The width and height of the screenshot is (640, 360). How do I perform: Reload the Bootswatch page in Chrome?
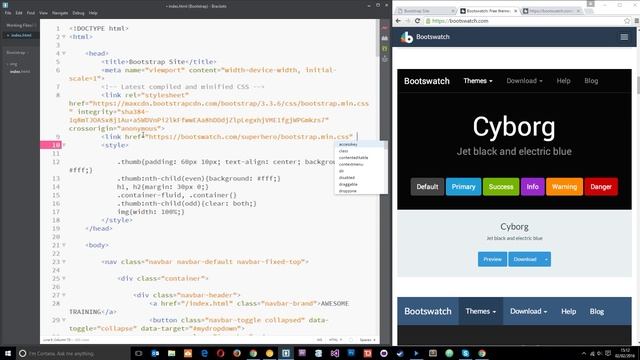tap(417, 21)
